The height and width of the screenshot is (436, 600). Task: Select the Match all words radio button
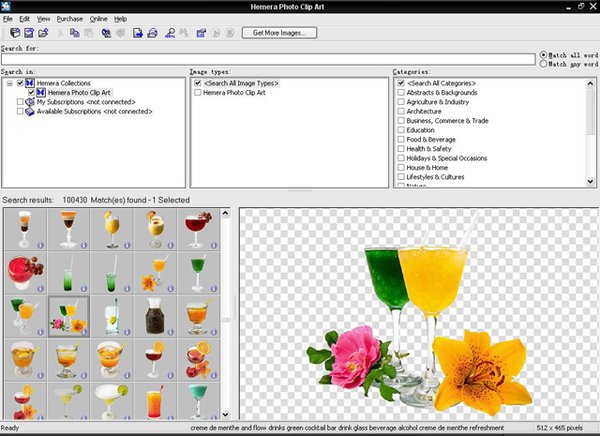[543, 55]
